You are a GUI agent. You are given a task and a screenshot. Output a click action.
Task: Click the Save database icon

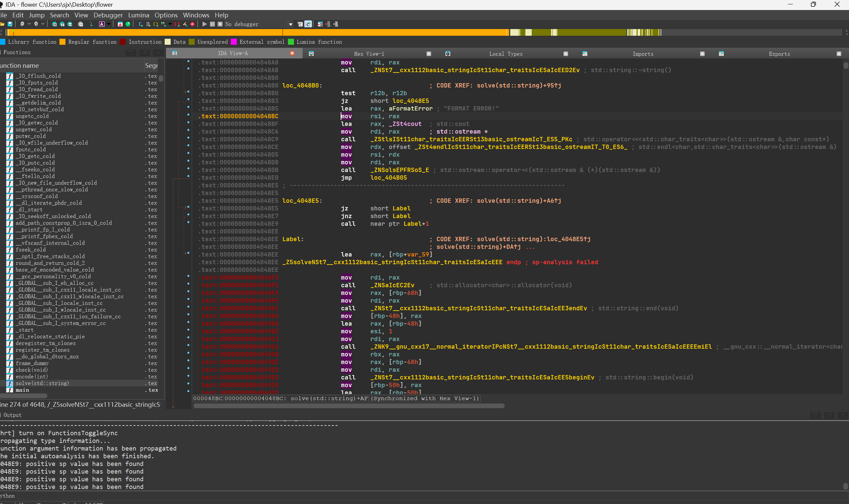click(x=10, y=24)
